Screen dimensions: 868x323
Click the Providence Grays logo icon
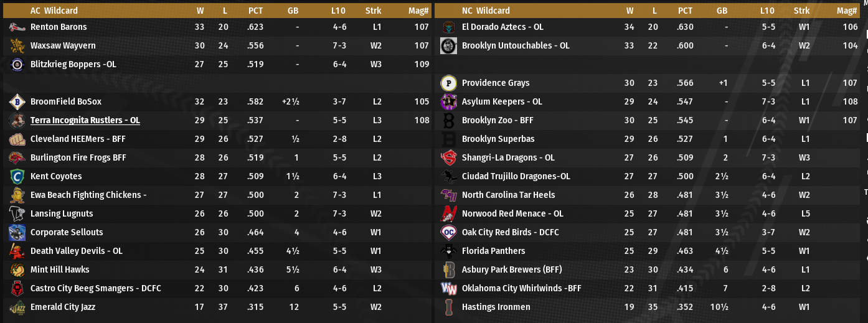click(x=449, y=83)
